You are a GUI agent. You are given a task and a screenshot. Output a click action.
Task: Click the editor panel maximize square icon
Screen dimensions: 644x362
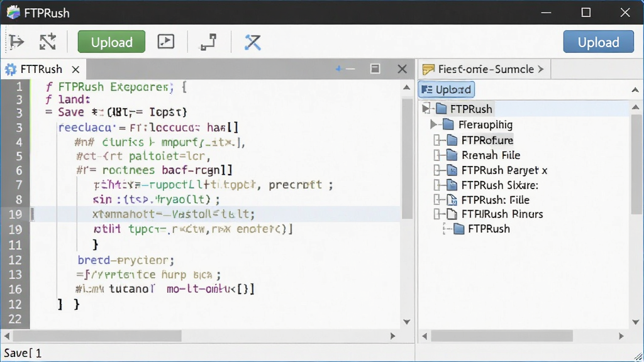[375, 69]
